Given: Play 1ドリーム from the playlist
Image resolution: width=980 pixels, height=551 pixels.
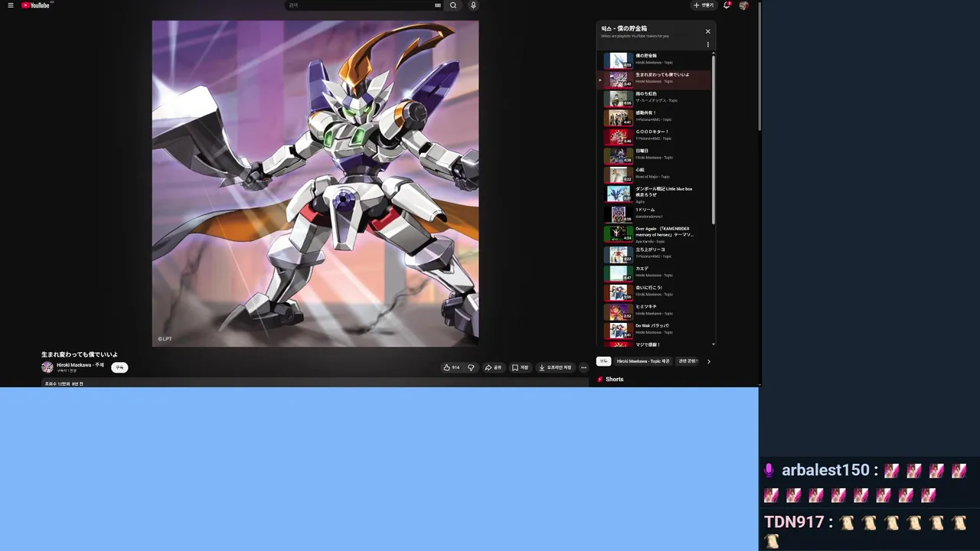Looking at the screenshot, I should pyautogui.click(x=655, y=214).
